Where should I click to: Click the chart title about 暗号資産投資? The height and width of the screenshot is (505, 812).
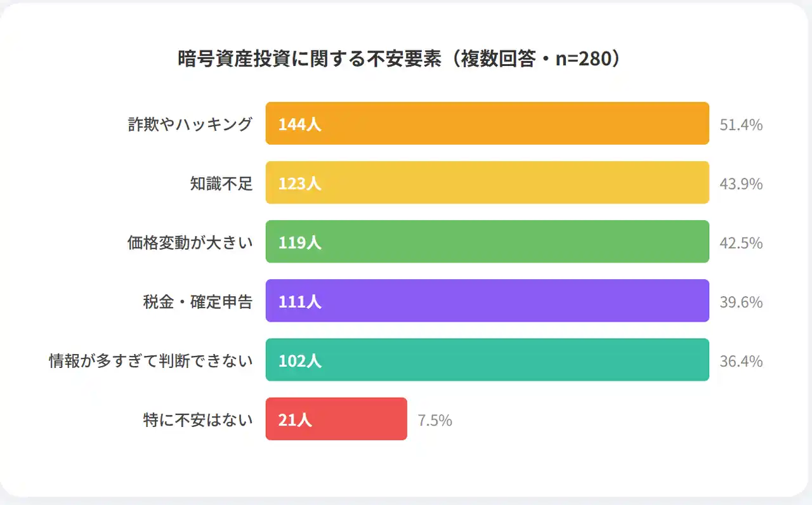[399, 59]
